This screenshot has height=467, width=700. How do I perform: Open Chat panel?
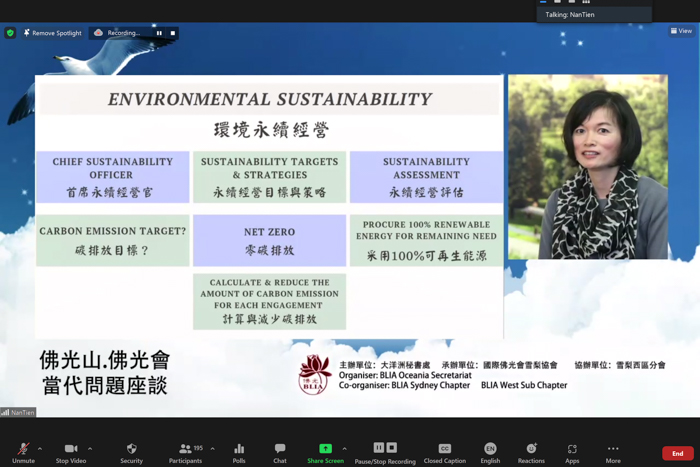(x=280, y=453)
